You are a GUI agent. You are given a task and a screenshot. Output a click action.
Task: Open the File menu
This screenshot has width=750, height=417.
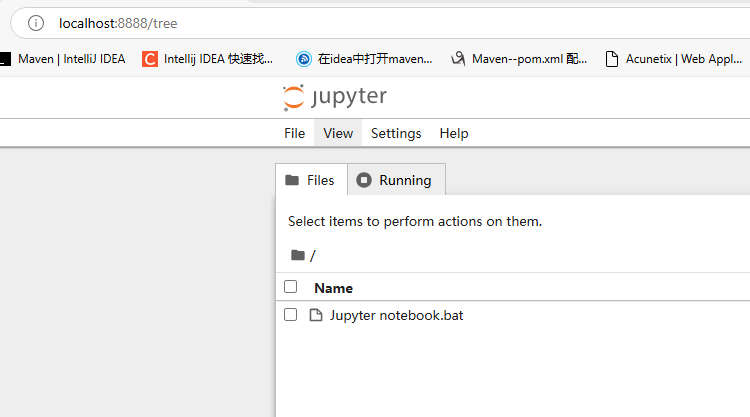point(295,133)
